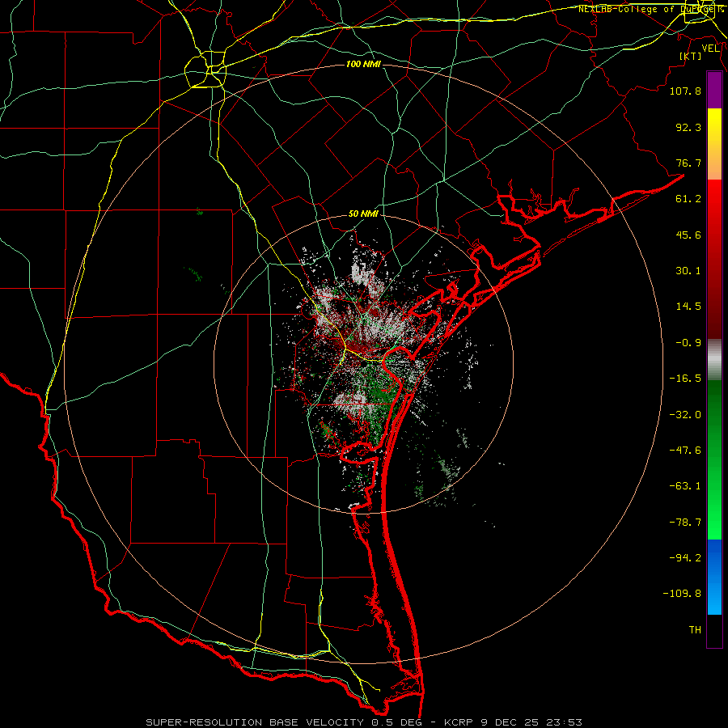
Task: Click the 92.3 legend value
Action: (688, 127)
